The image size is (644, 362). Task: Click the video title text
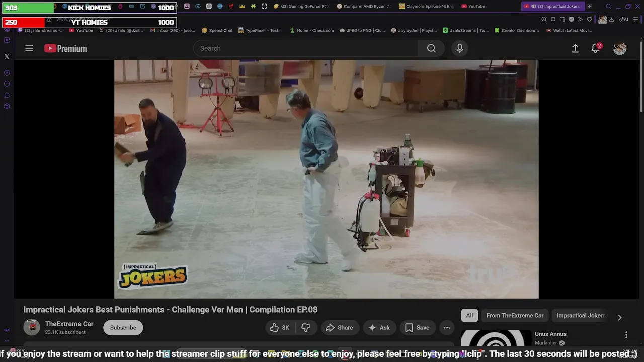pyautogui.click(x=171, y=310)
